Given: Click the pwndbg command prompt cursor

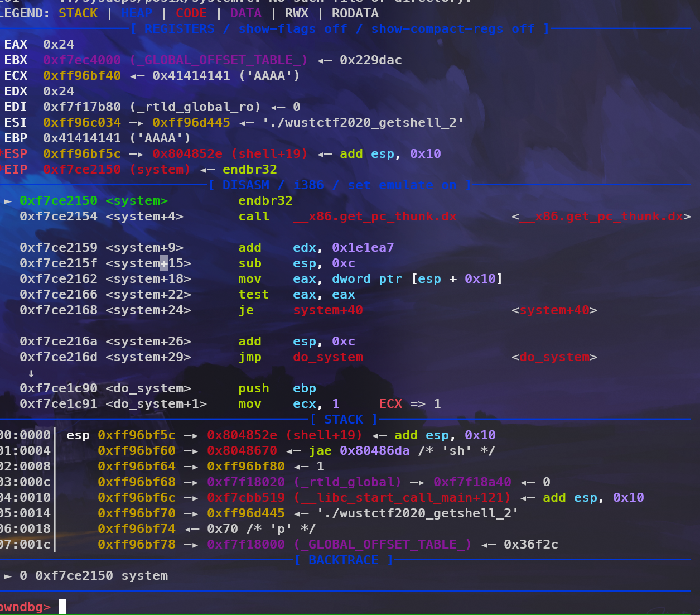Looking at the screenshot, I should click(x=62, y=607).
